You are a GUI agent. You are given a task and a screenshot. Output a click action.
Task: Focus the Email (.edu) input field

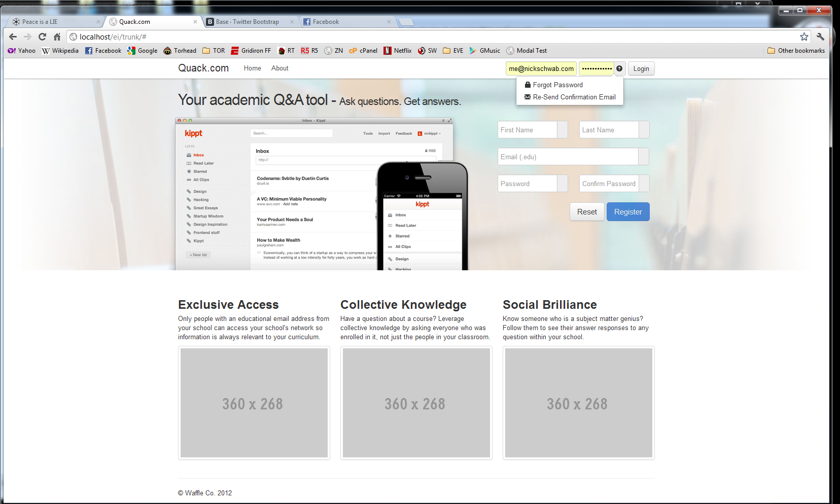(x=568, y=157)
